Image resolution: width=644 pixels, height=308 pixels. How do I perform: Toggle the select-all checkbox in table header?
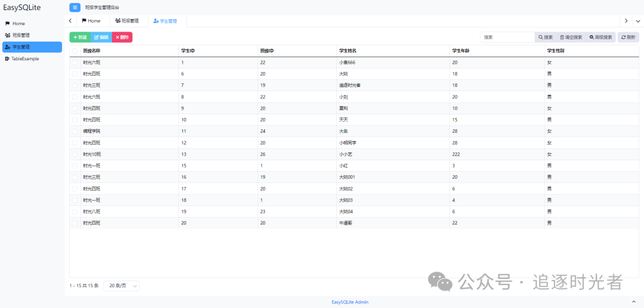click(x=75, y=51)
